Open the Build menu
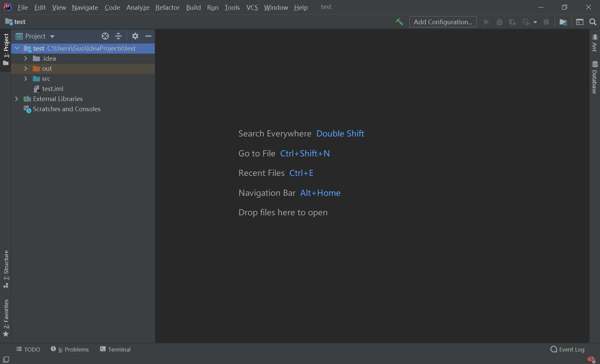 click(193, 7)
